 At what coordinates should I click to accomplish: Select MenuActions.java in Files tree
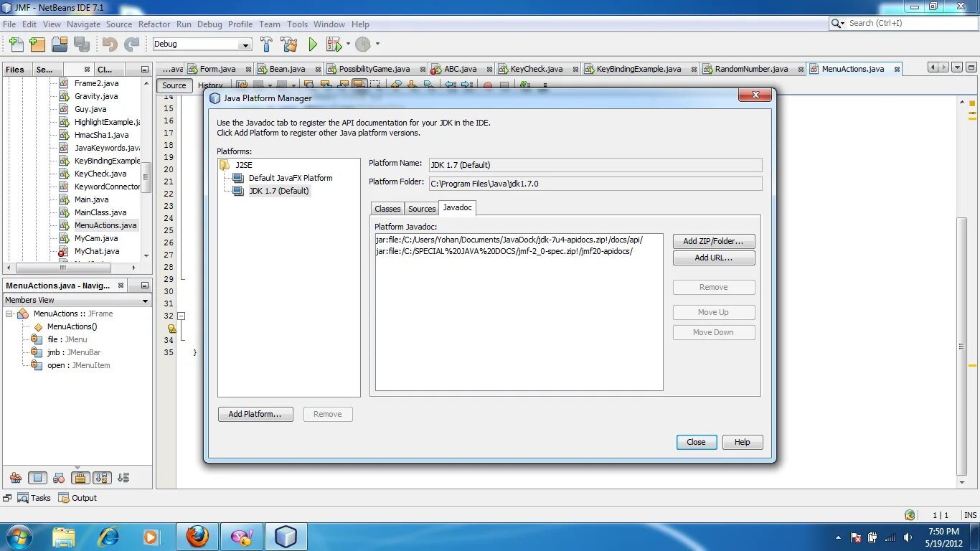pos(105,225)
